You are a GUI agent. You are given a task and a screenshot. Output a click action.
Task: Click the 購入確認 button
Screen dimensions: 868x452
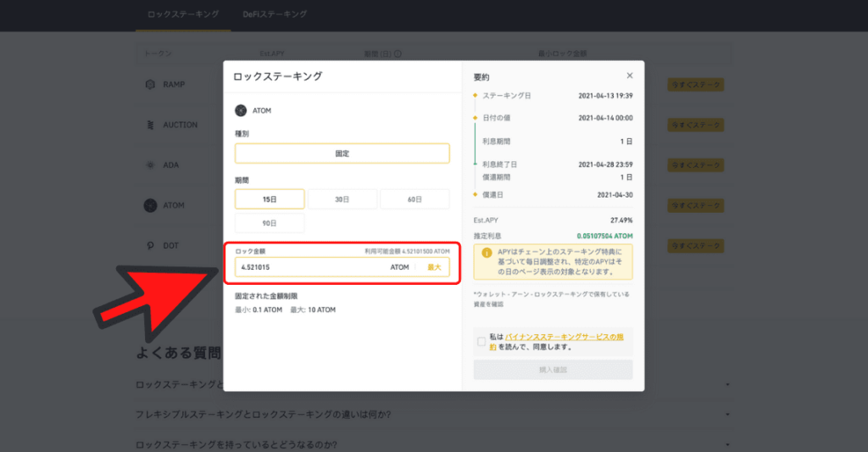pos(553,370)
